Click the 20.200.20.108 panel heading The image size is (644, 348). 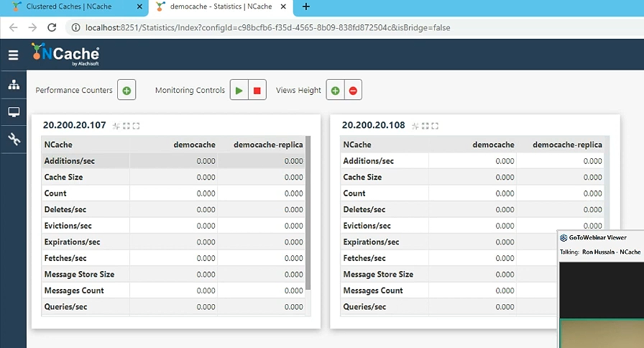pyautogui.click(x=373, y=125)
